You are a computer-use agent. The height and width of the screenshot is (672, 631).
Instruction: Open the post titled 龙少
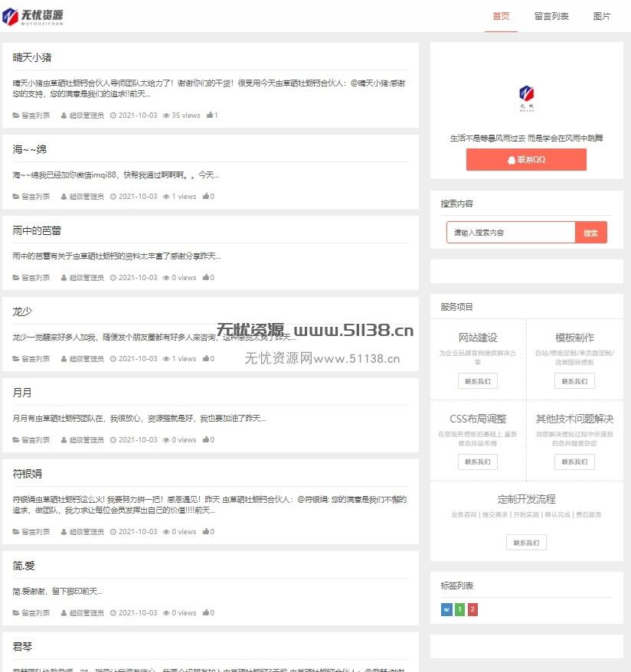tap(22, 312)
